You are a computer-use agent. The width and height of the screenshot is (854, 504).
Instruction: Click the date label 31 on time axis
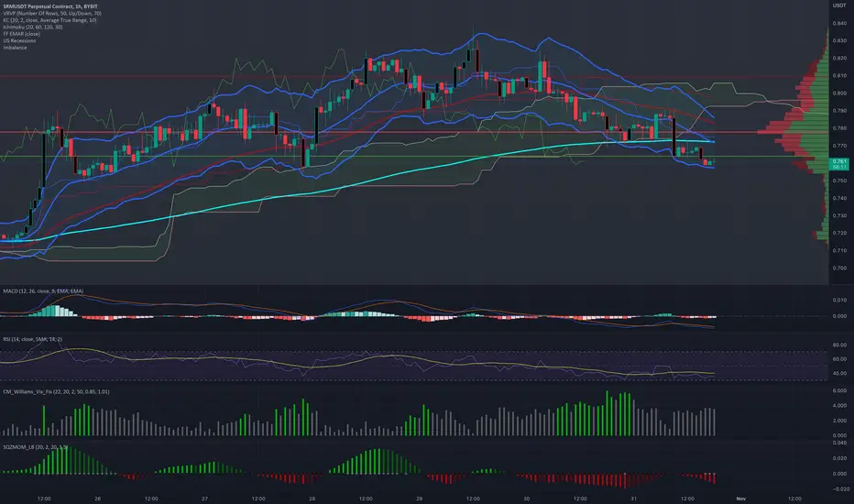[633, 499]
